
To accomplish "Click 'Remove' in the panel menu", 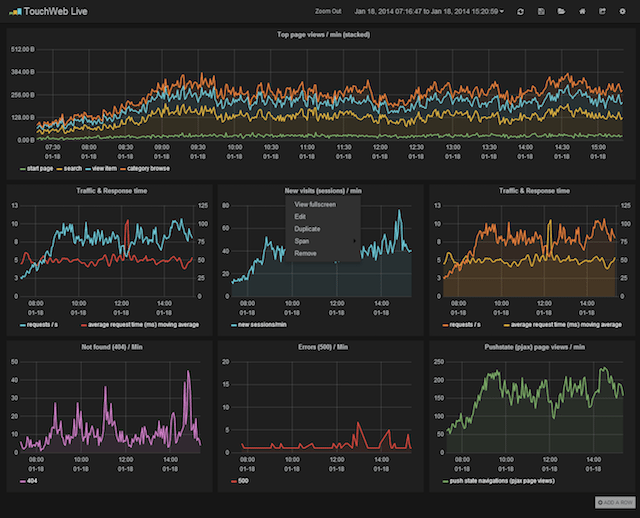I will tap(305, 254).
